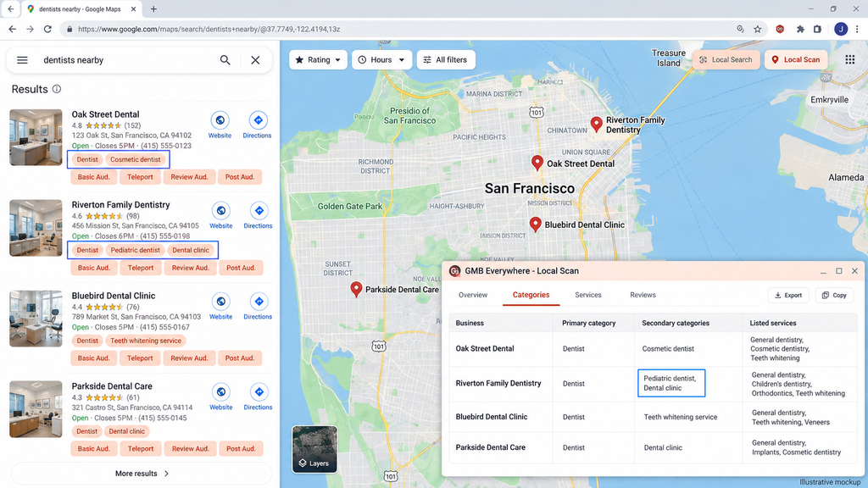
Task: Click Bluebird Dental Clinic row in scan table
Action: [654, 417]
